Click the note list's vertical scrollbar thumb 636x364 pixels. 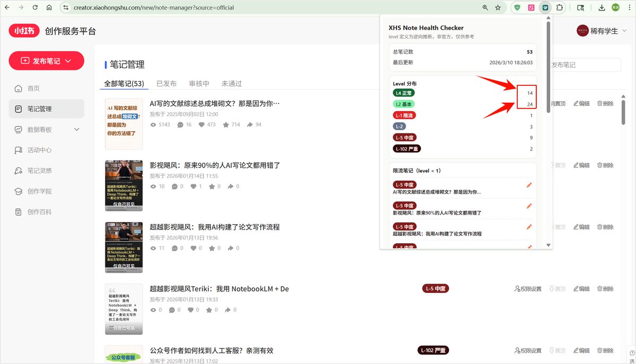[624, 112]
